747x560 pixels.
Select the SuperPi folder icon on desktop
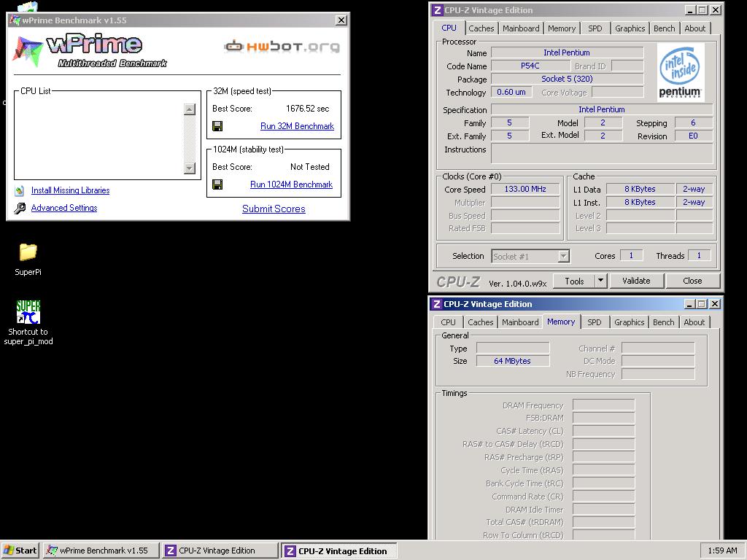pos(28,252)
